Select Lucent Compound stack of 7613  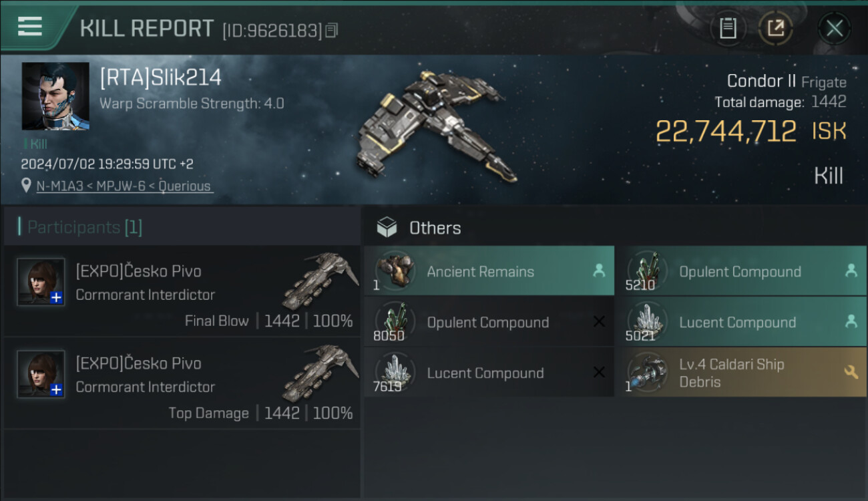coord(489,373)
